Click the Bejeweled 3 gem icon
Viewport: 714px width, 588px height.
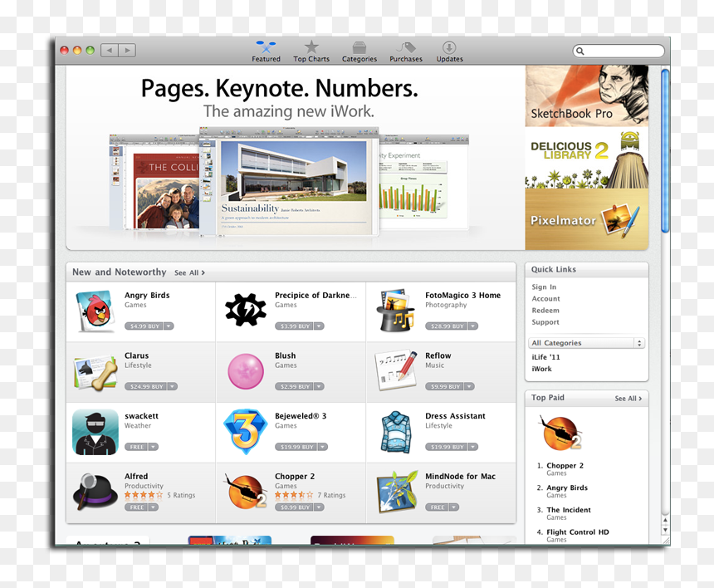coord(246,431)
